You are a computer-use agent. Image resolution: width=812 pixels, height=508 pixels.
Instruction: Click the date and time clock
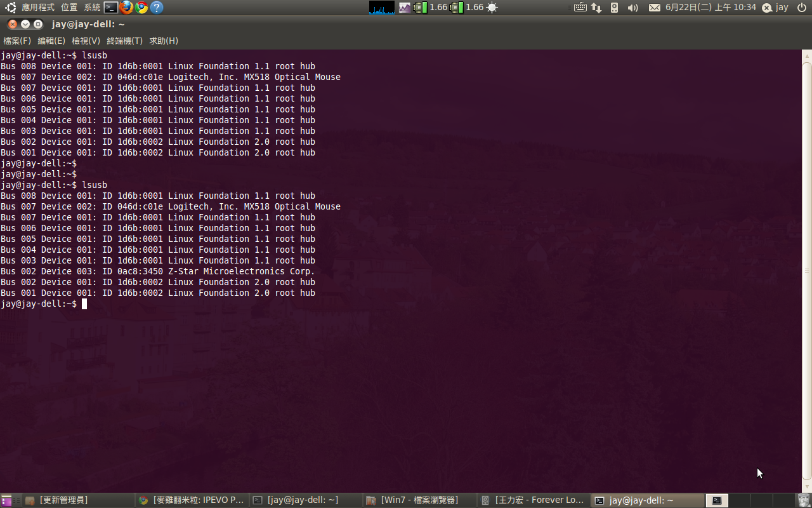pos(711,8)
